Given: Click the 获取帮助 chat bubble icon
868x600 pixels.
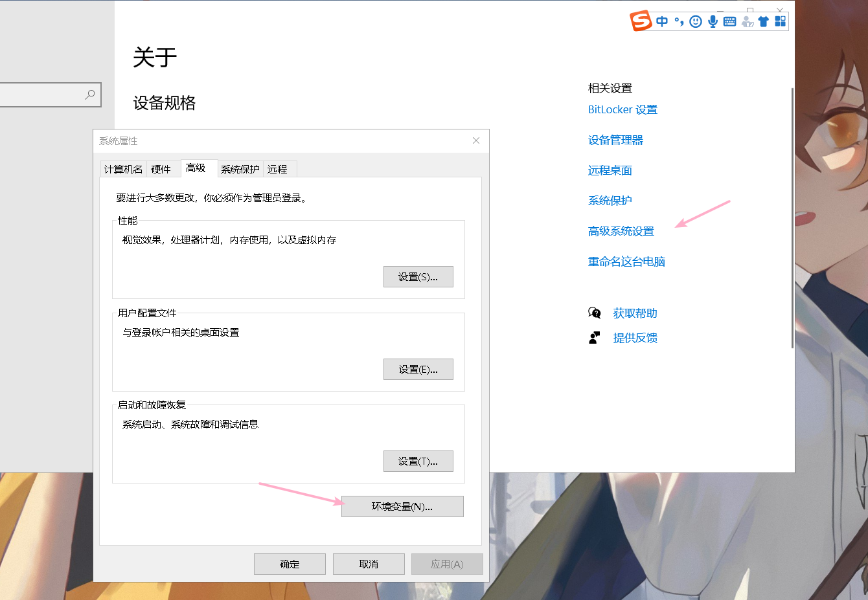Looking at the screenshot, I should coord(594,313).
